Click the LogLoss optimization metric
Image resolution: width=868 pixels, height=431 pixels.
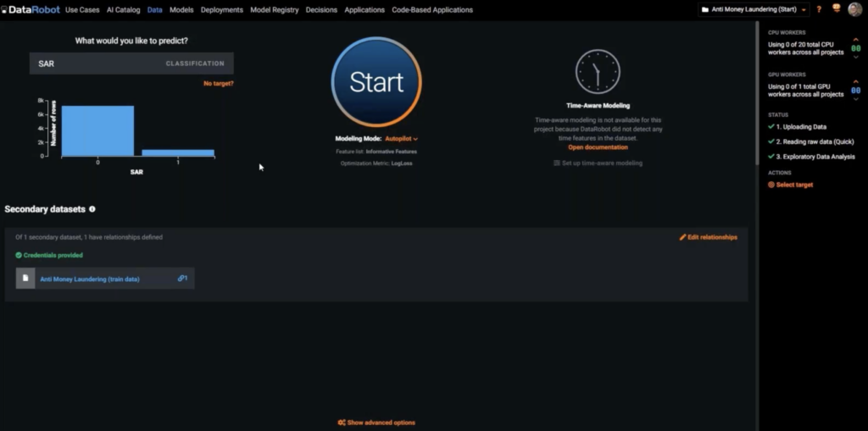tap(402, 163)
